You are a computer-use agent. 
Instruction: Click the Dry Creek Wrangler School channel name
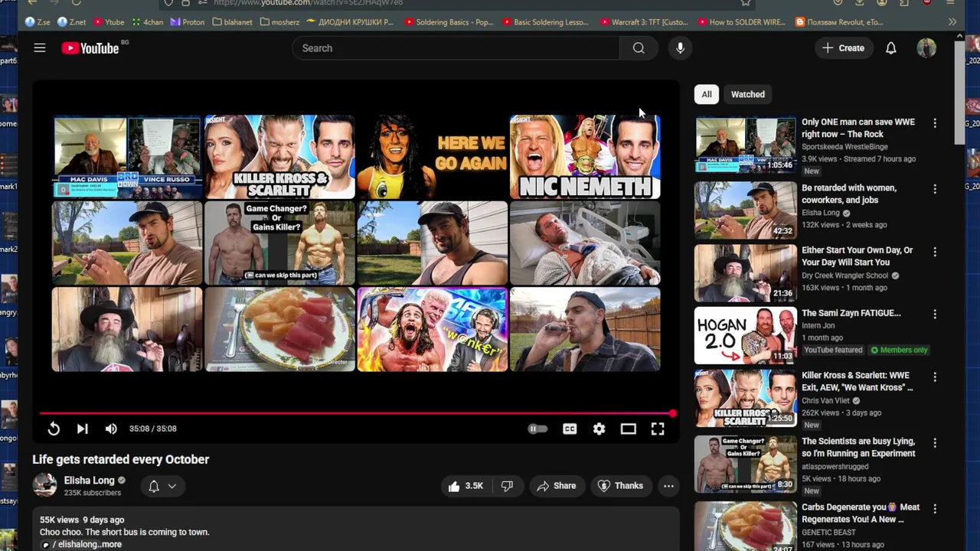click(x=845, y=275)
